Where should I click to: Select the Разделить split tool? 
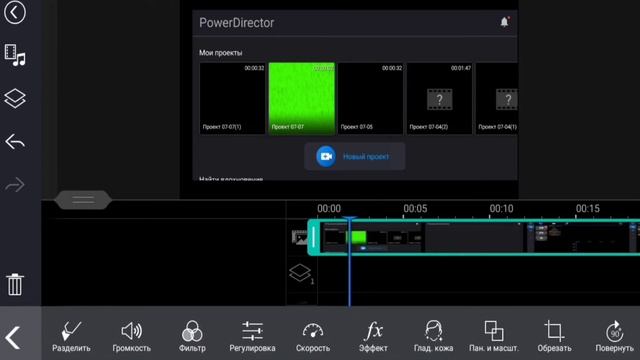coord(71,336)
